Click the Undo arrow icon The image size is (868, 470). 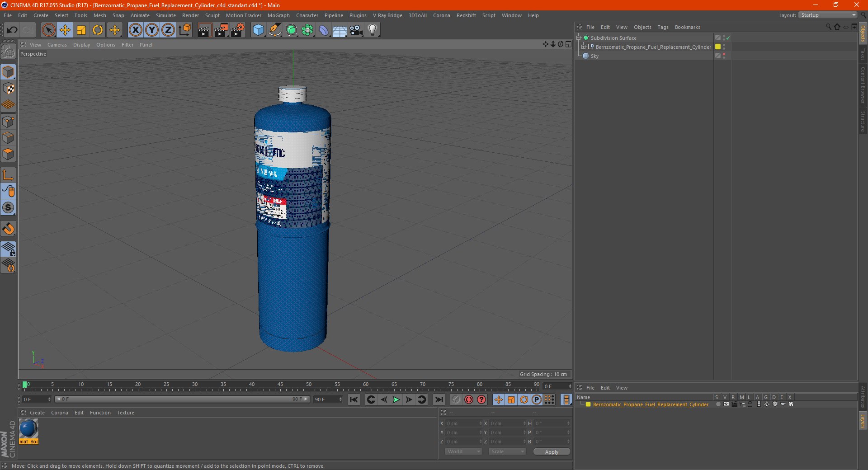pyautogui.click(x=12, y=30)
